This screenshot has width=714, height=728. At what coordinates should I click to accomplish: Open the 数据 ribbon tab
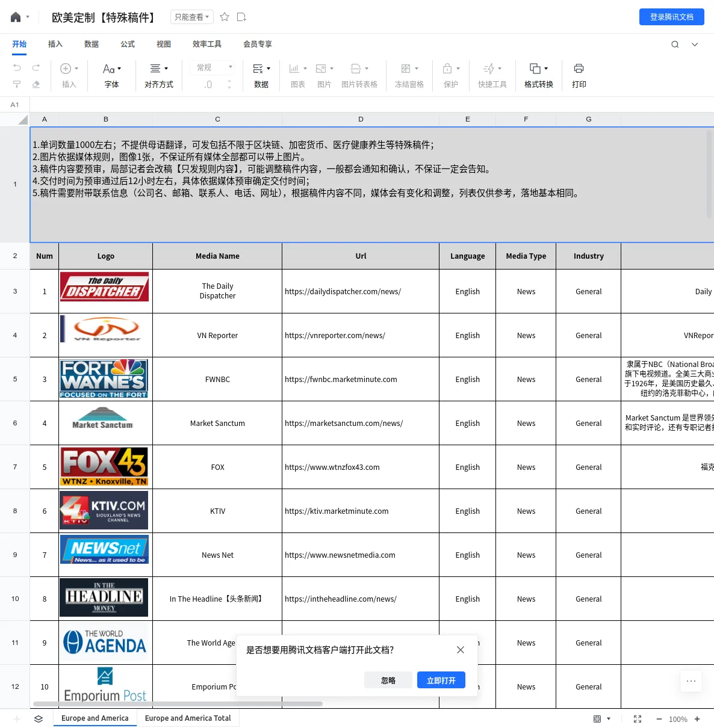click(x=92, y=44)
